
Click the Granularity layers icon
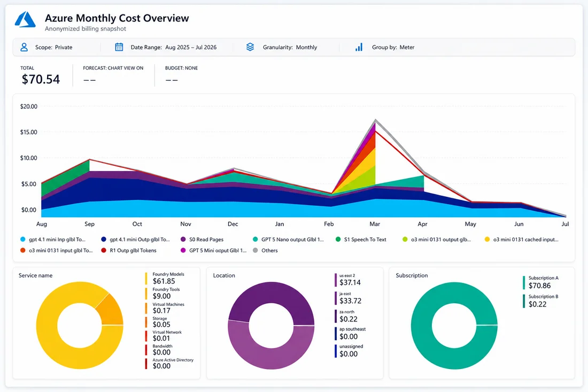click(250, 47)
